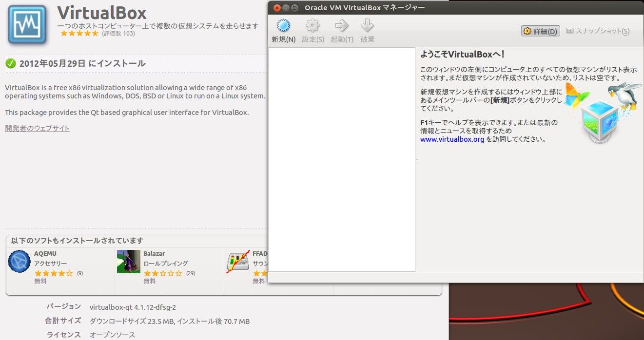Click the version text virtualbox-qt 4.1.12-dfsg-2
The width and height of the screenshot is (644, 340).
(133, 307)
